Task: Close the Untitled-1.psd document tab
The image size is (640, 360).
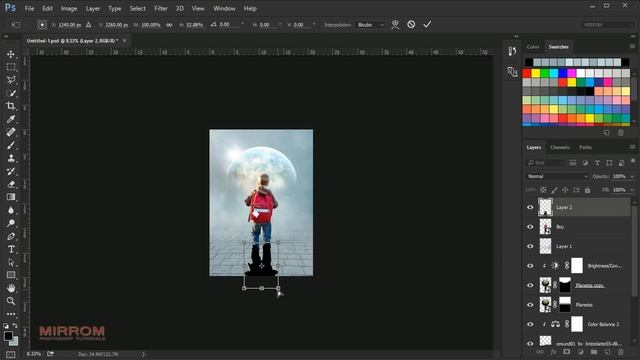Action: (124, 40)
